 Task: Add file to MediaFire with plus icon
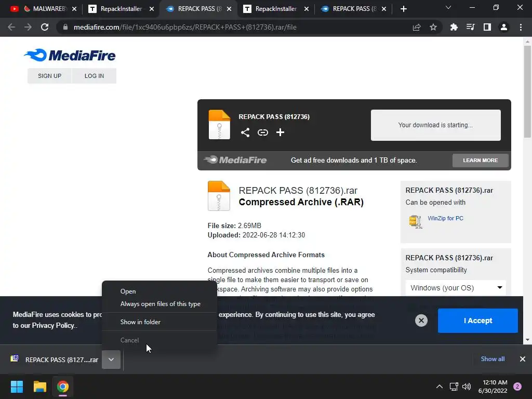[x=280, y=132]
